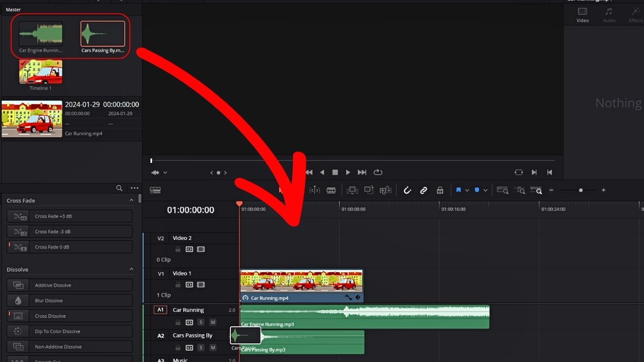Enable snapping with the magnet icon
The width and height of the screenshot is (644, 362).
(408, 190)
